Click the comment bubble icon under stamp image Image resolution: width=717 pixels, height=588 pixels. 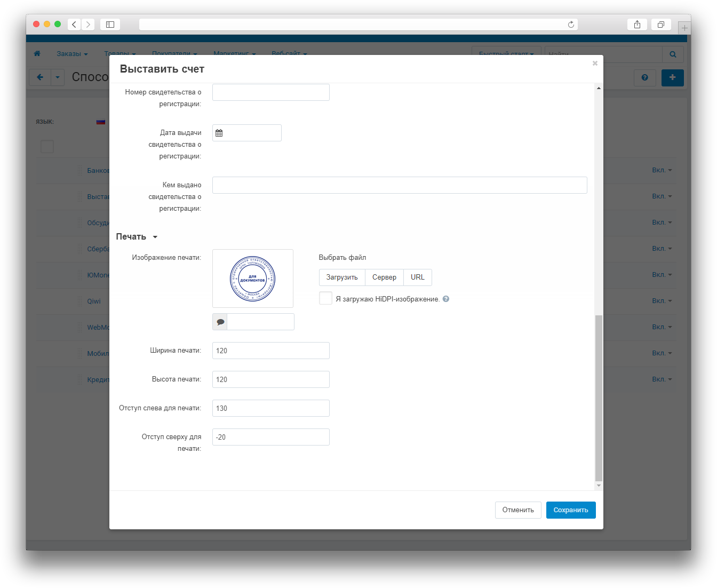click(220, 322)
